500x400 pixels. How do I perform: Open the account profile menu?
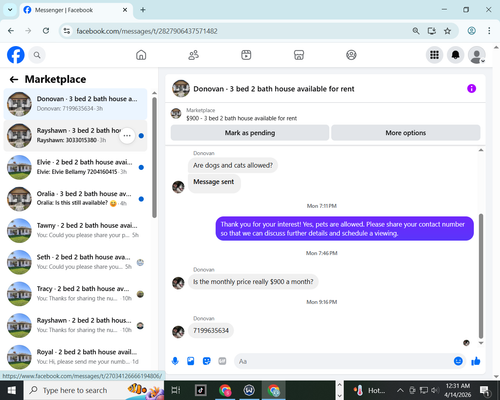click(x=477, y=55)
